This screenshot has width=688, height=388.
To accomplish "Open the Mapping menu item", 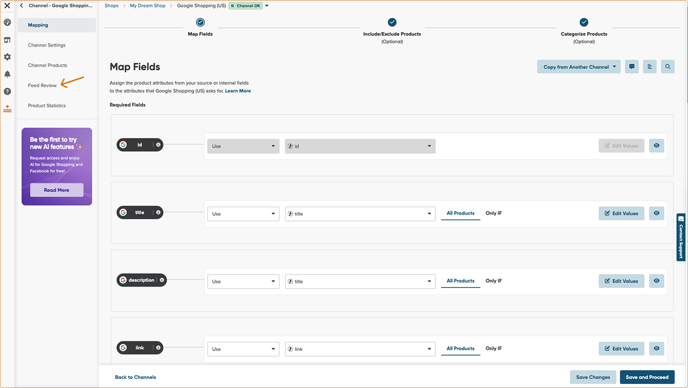I will (x=57, y=25).
